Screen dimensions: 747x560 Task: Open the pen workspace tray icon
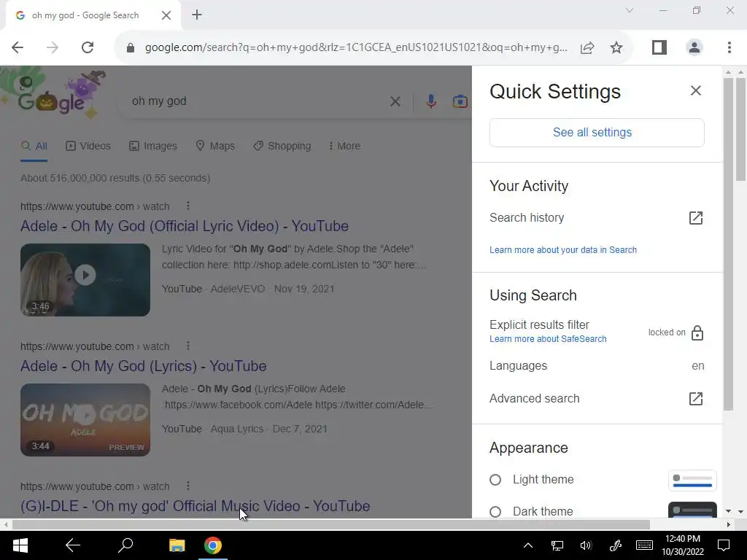tap(615, 545)
